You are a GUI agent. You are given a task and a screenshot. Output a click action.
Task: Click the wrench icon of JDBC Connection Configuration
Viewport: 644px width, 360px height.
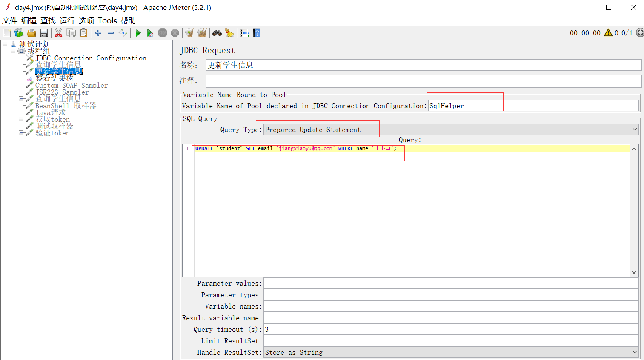pyautogui.click(x=29, y=58)
